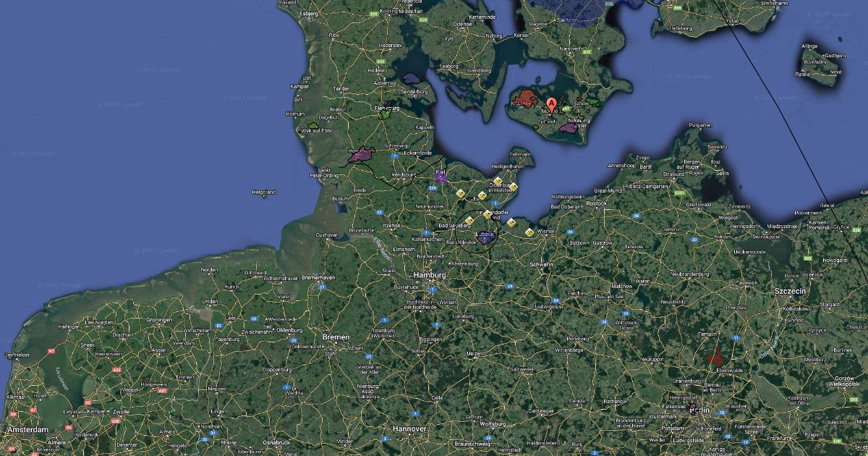
Task: Click the dark blue region over Lübeck
Action: coord(485,238)
